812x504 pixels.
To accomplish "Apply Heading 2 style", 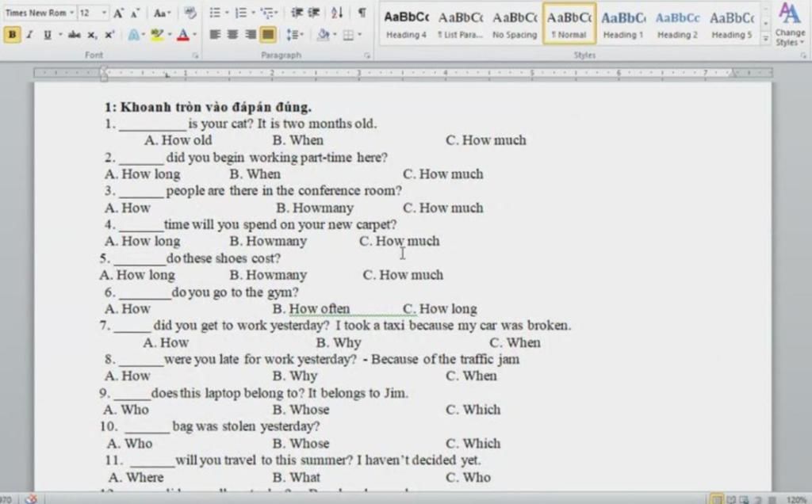I will 677,24.
